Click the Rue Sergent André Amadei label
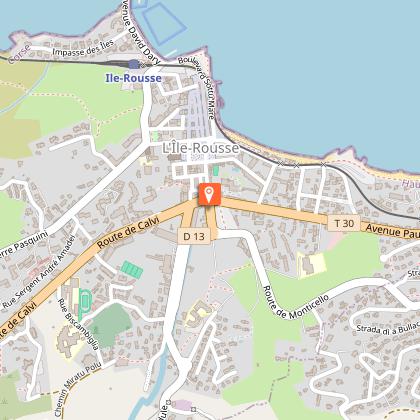 39,272
